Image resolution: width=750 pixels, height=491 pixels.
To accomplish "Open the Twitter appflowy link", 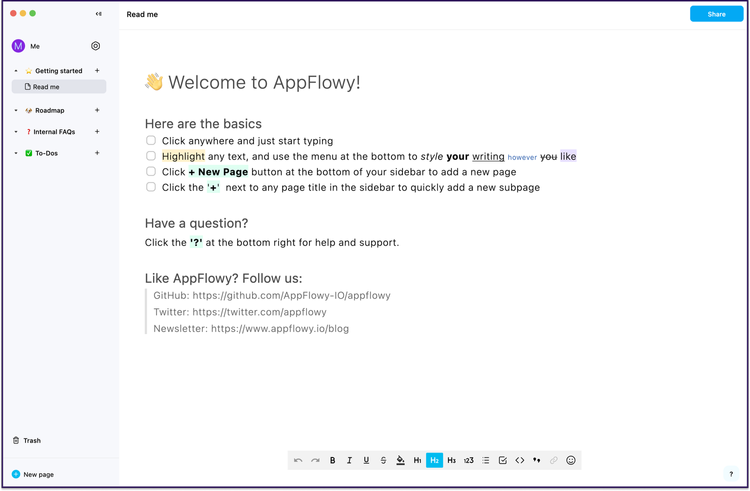I will click(259, 312).
